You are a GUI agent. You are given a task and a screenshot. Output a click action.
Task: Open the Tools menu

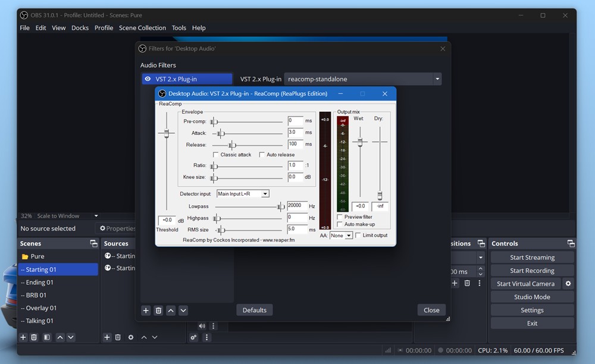179,27
